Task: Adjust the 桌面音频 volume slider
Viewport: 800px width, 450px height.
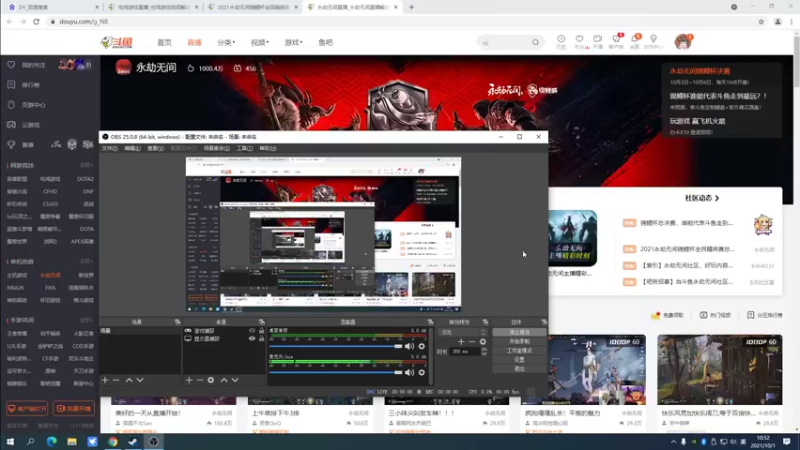Action: [336, 346]
